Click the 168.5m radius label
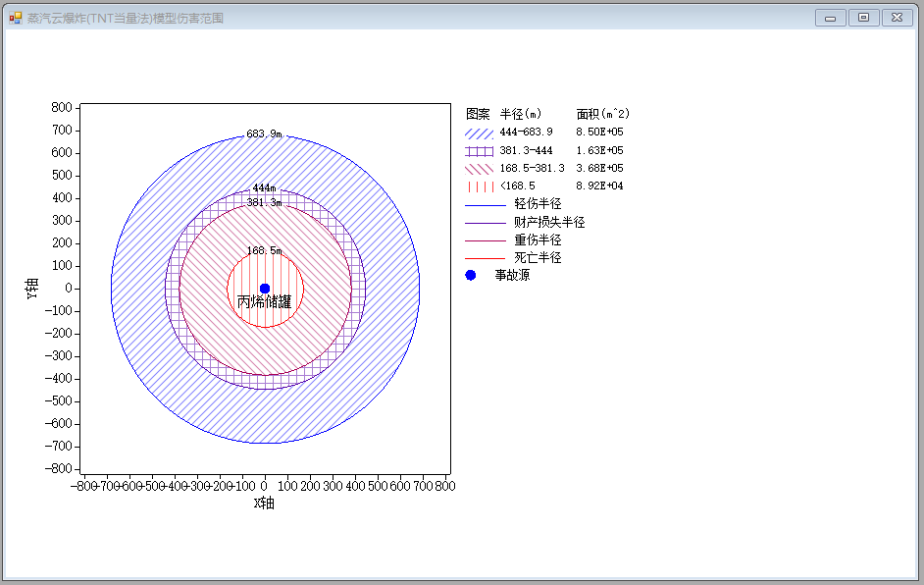The height and width of the screenshot is (585, 924). (x=264, y=250)
